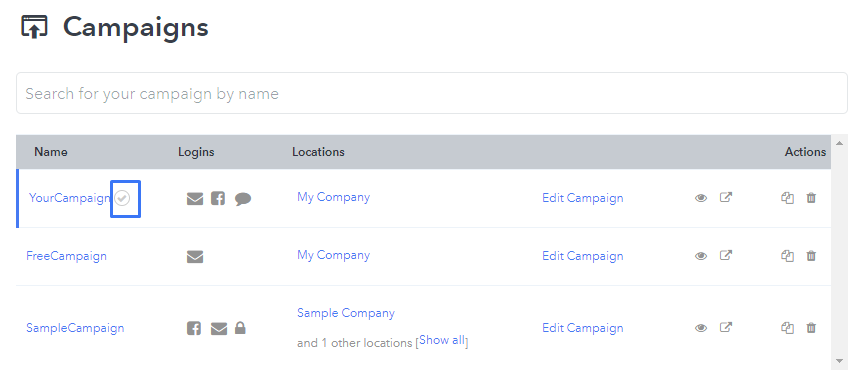
Task: Click the Logins column header
Action: [x=196, y=152]
